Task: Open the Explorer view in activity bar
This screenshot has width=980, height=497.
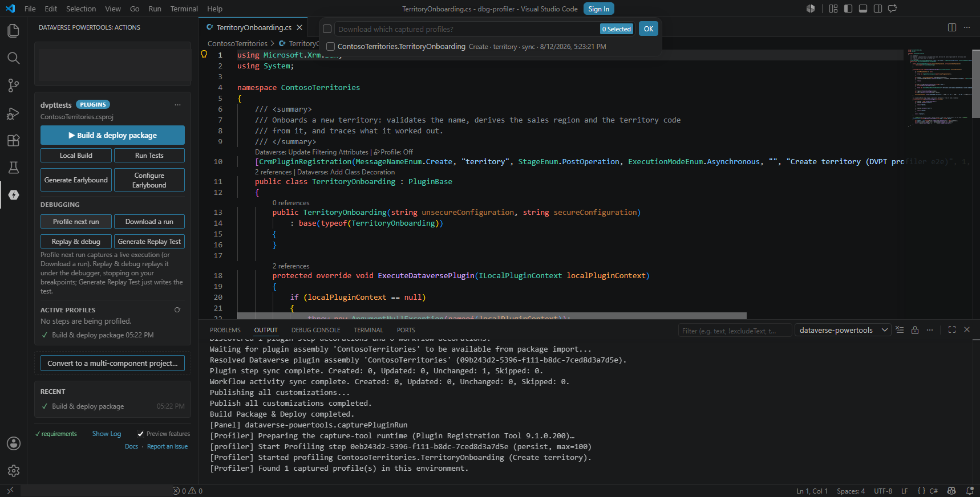Action: click(13, 30)
